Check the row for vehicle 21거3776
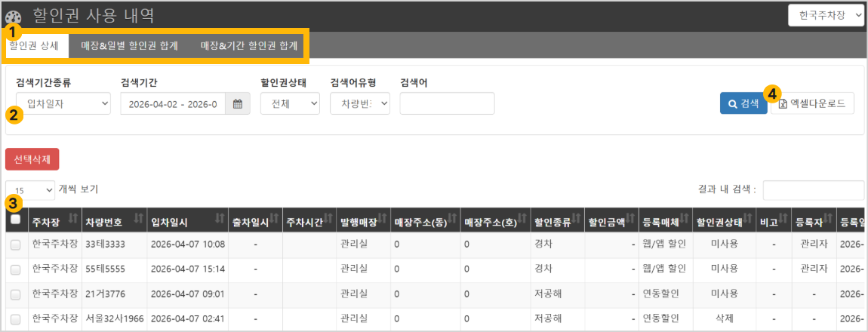The width and height of the screenshot is (868, 332). click(16, 294)
